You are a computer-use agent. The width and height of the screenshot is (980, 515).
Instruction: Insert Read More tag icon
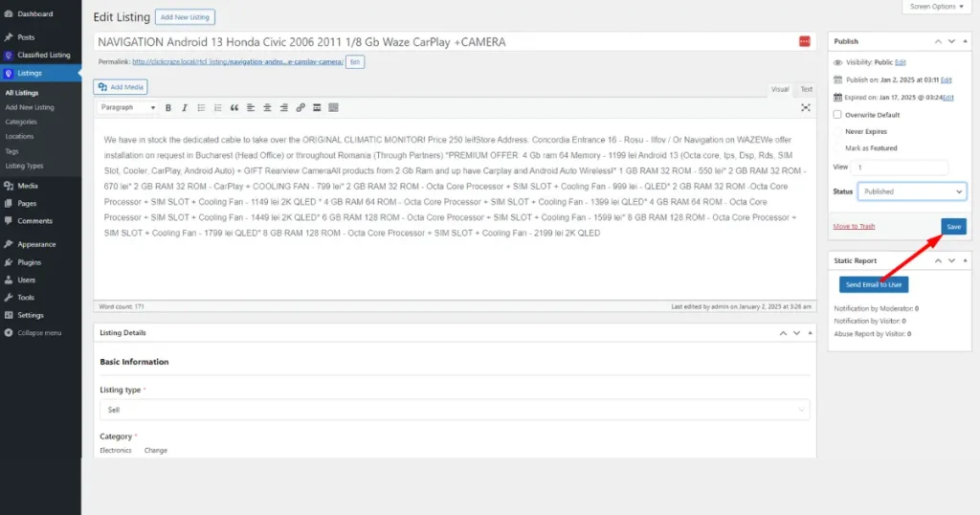pos(317,107)
